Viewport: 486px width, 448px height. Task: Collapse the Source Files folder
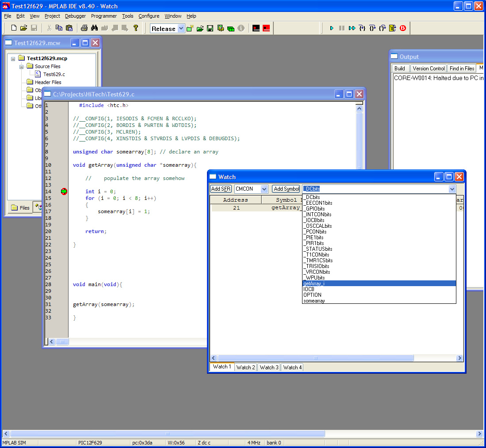[x=21, y=67]
